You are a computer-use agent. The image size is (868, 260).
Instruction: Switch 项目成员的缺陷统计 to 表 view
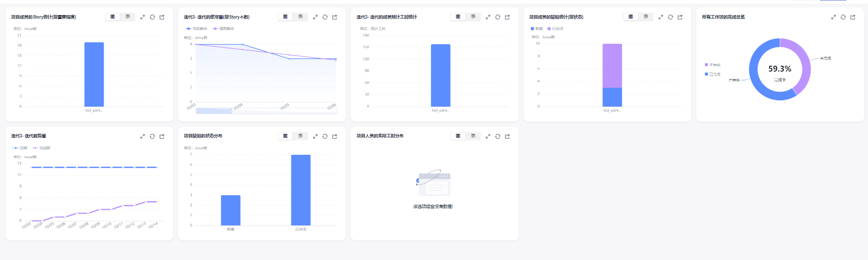(646, 17)
